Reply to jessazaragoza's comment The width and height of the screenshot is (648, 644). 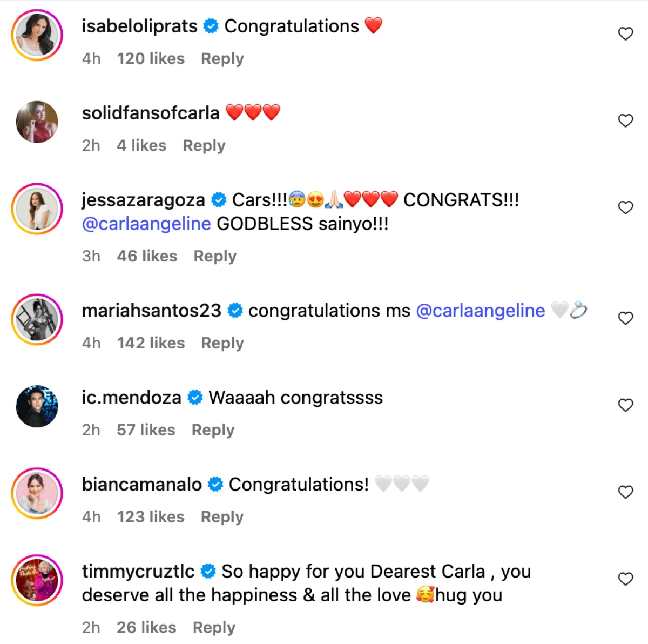tap(215, 257)
